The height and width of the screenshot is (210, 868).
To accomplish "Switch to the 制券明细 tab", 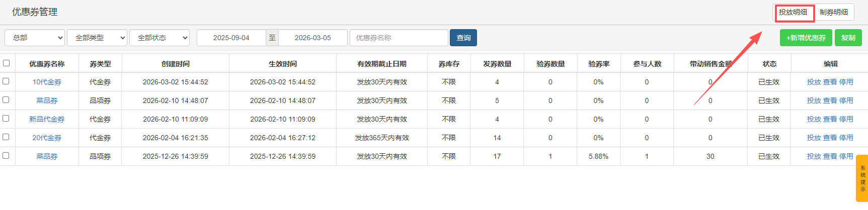I will [833, 12].
